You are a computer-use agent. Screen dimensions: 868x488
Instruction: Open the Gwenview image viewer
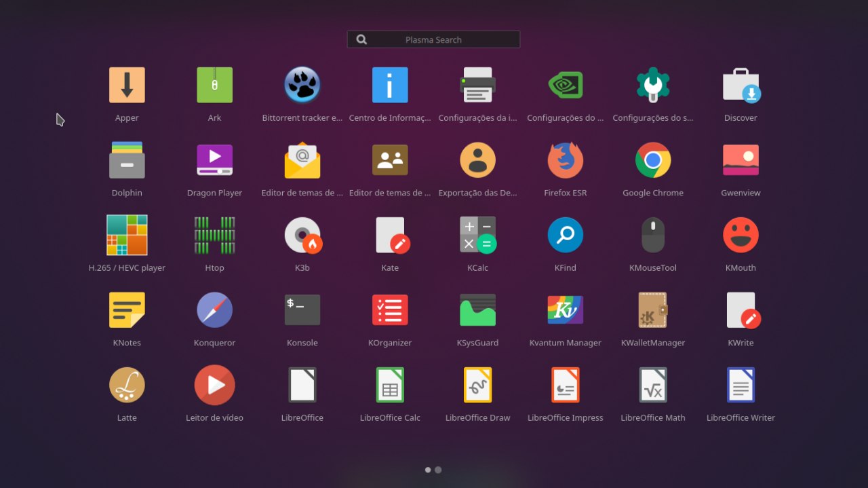coord(741,160)
